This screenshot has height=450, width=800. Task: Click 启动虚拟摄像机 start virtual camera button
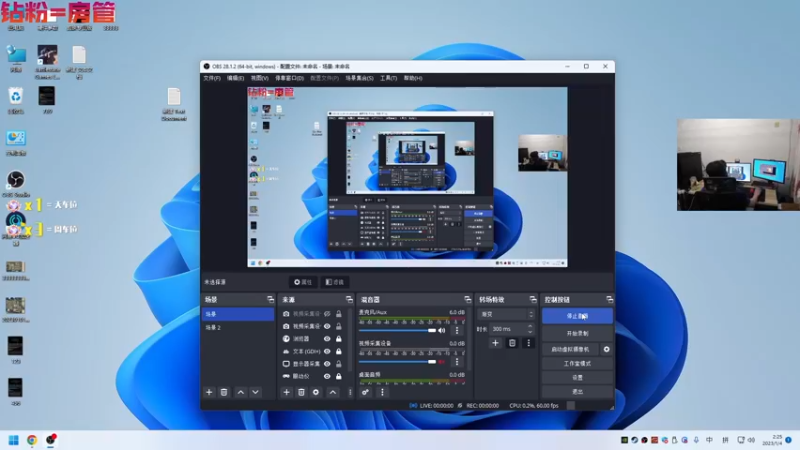(570, 349)
